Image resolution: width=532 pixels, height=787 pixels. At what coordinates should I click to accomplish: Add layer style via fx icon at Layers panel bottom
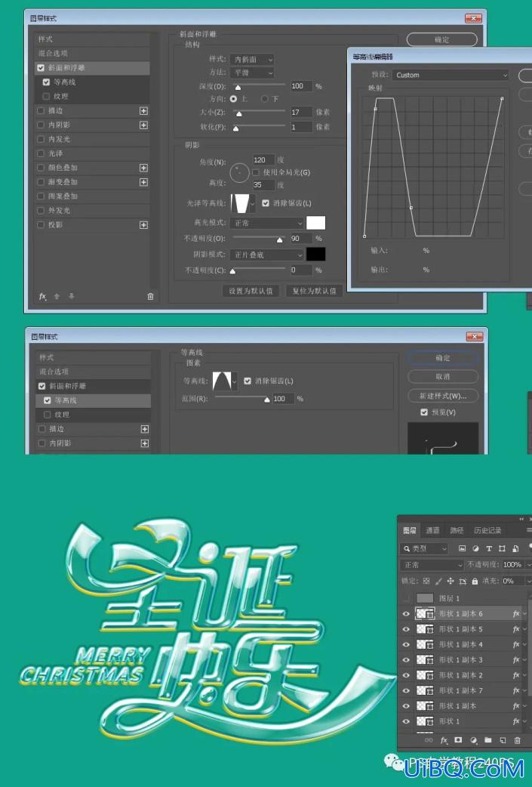(444, 740)
